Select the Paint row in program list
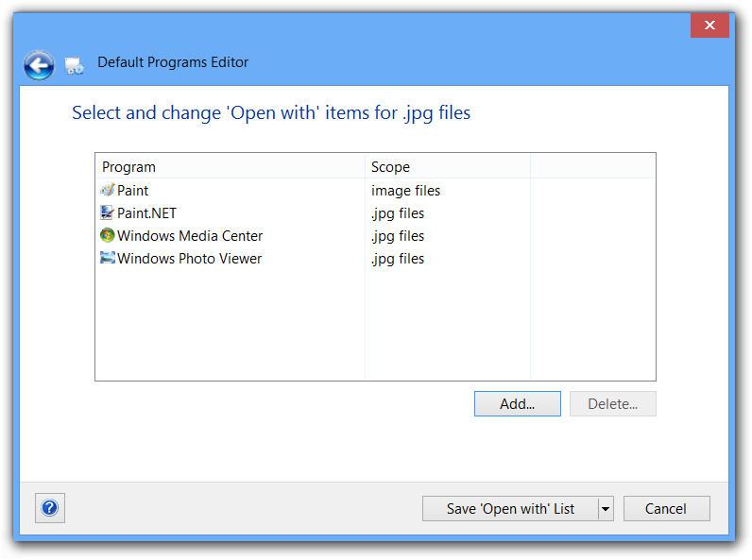 pos(133,191)
